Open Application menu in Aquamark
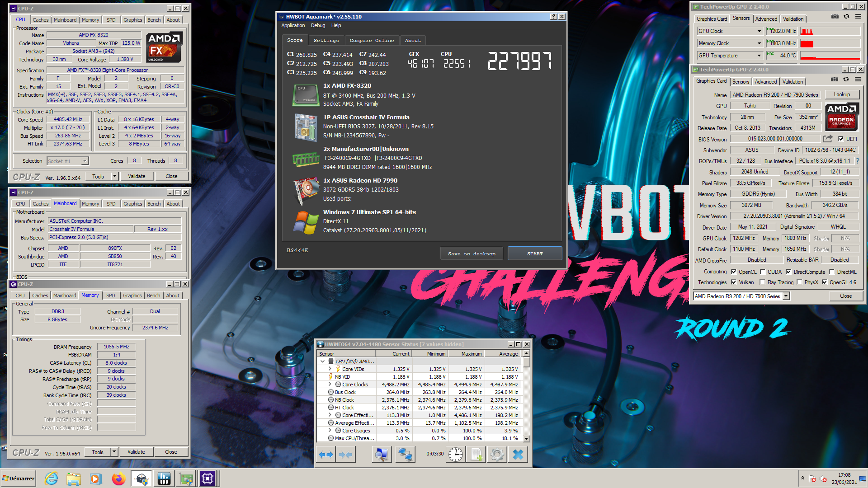This screenshot has width=868, height=488. pos(293,25)
